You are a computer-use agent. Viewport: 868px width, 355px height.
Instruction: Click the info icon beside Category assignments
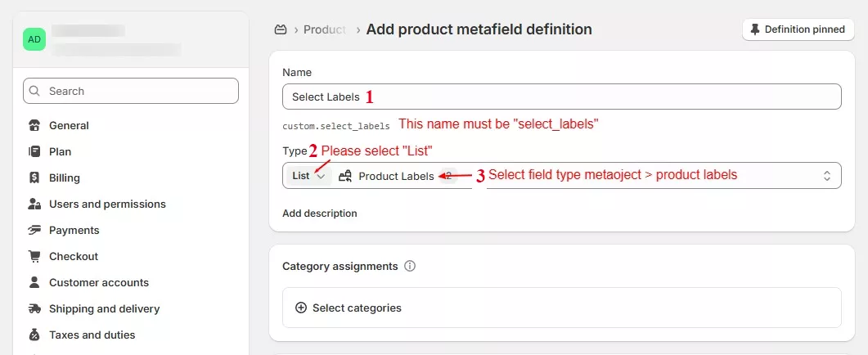pyautogui.click(x=410, y=267)
